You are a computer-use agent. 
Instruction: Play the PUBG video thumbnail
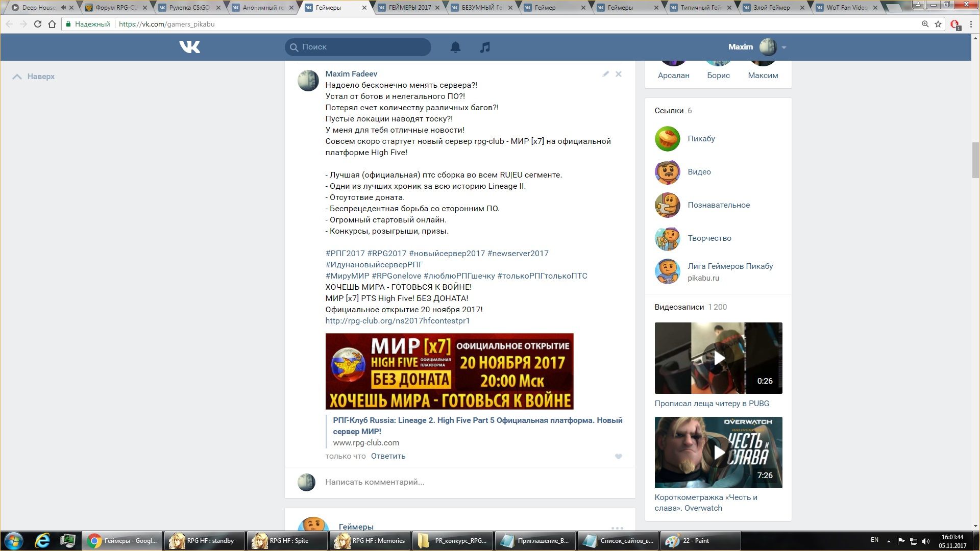718,358
